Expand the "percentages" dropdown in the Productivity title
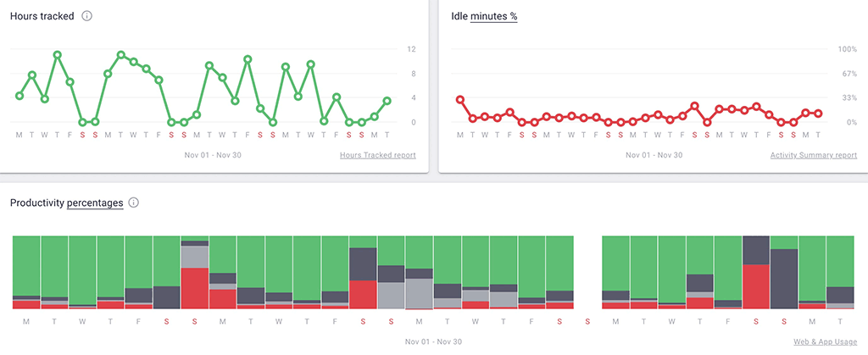 click(95, 203)
